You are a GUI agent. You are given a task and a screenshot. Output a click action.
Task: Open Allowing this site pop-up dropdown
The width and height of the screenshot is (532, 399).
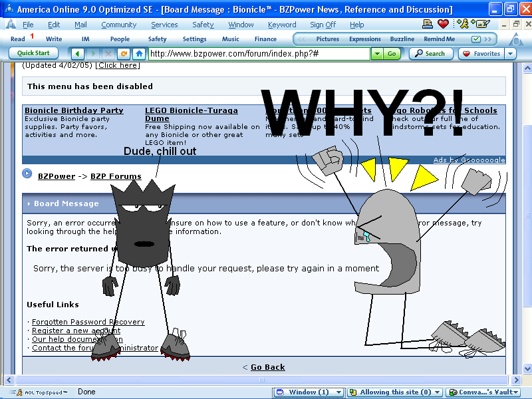click(438, 392)
